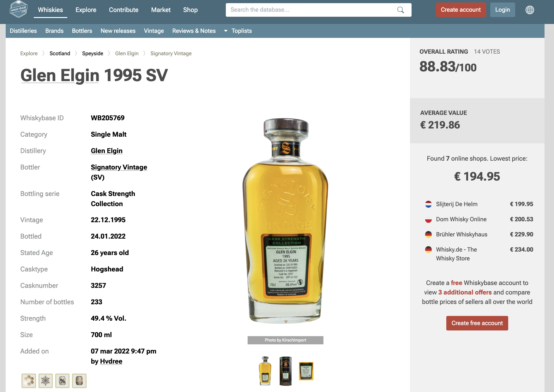Click the snowflake badge icon

45,381
